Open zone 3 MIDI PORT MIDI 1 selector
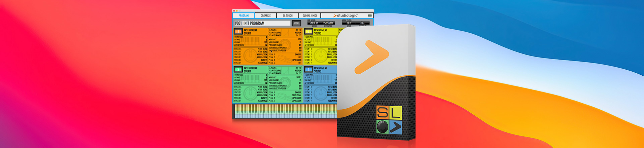The height and width of the screenshot is (148, 644). click(x=285, y=77)
